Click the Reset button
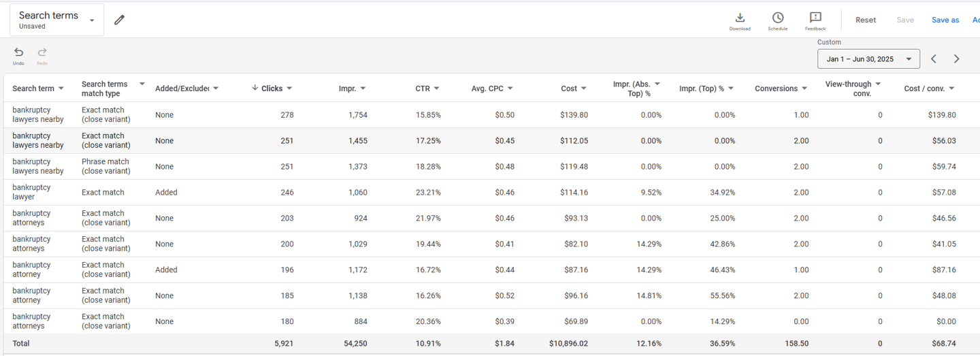Viewport: 980px width, 356px height. 866,20
